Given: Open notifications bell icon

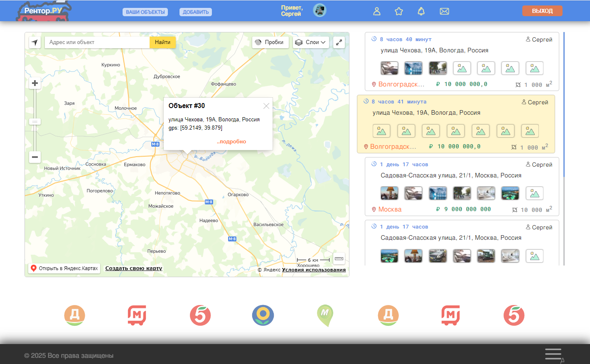Looking at the screenshot, I should (x=421, y=11).
